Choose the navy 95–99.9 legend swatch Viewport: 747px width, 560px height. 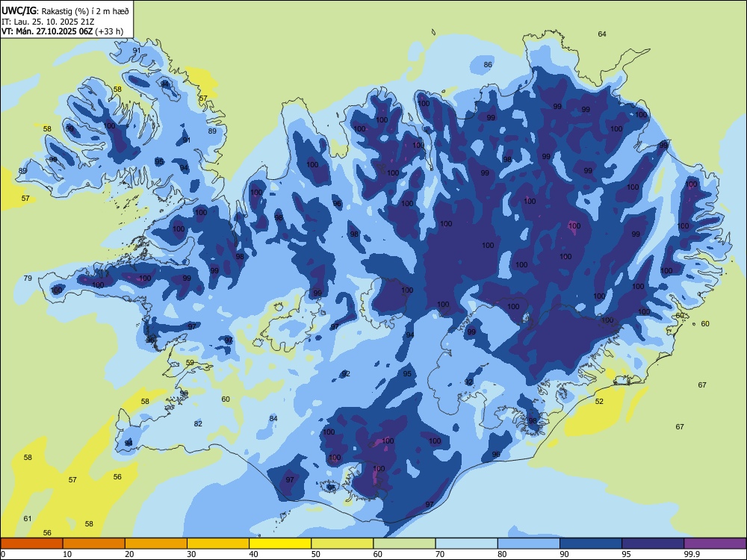pyautogui.click(x=653, y=544)
